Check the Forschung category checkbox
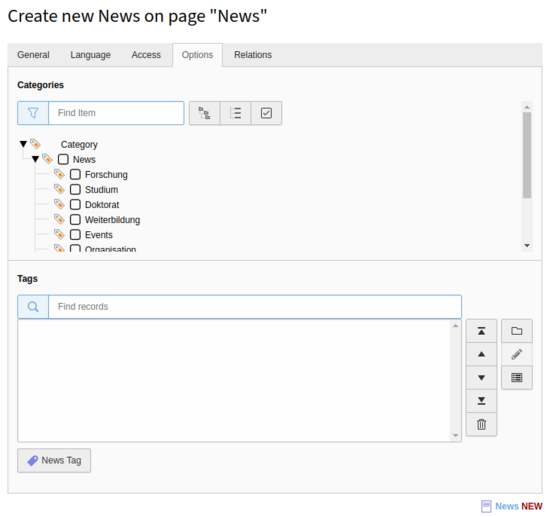Image resolution: width=550 pixels, height=517 pixels. pos(75,174)
